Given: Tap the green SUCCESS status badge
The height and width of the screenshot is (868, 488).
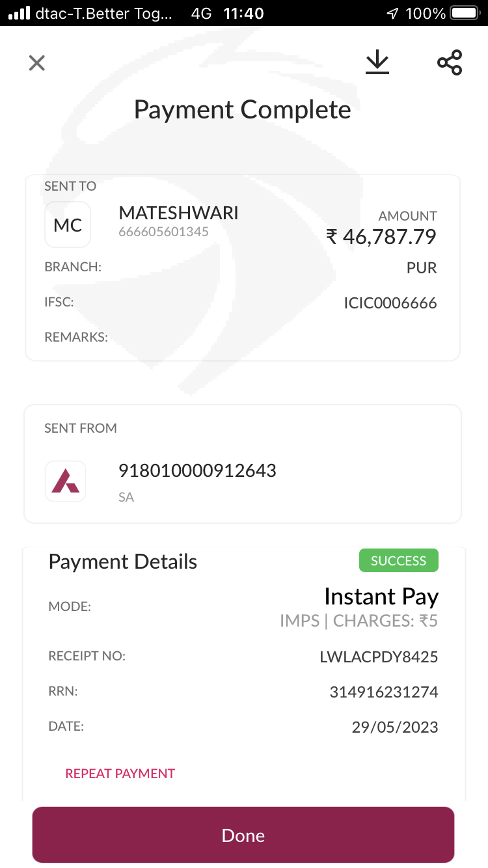Looking at the screenshot, I should [x=399, y=561].
